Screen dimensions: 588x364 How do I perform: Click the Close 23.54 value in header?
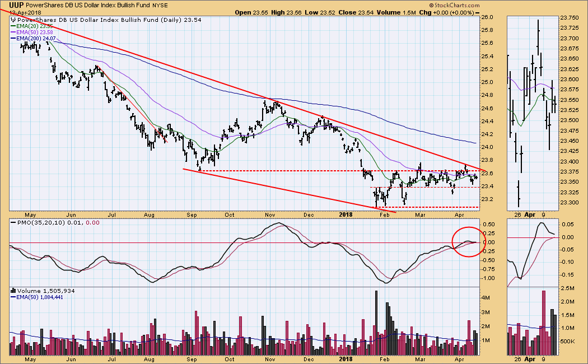click(356, 12)
